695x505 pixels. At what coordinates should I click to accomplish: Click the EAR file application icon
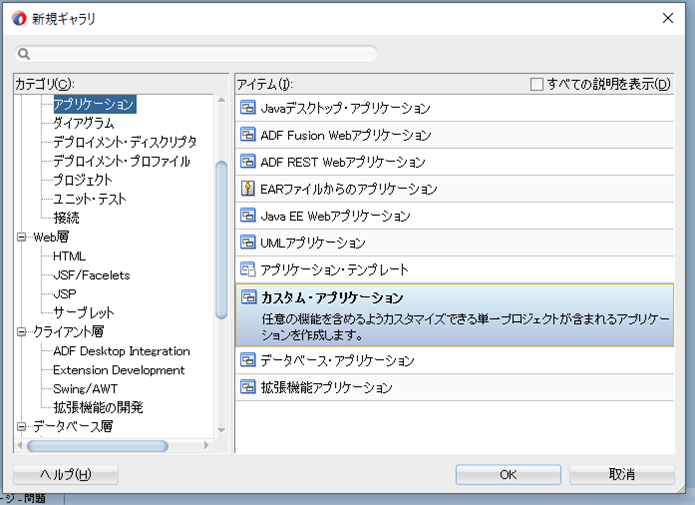coord(248,189)
